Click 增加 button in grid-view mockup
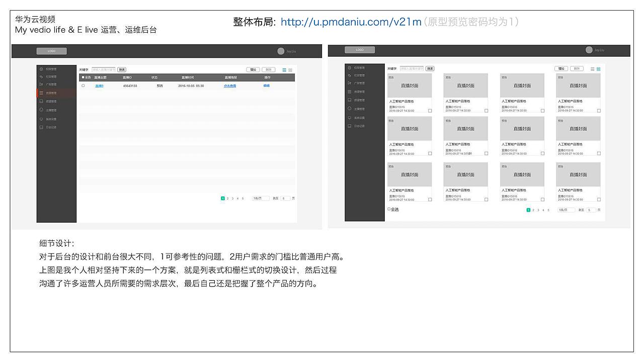This screenshot has width=644, height=362. (x=561, y=68)
